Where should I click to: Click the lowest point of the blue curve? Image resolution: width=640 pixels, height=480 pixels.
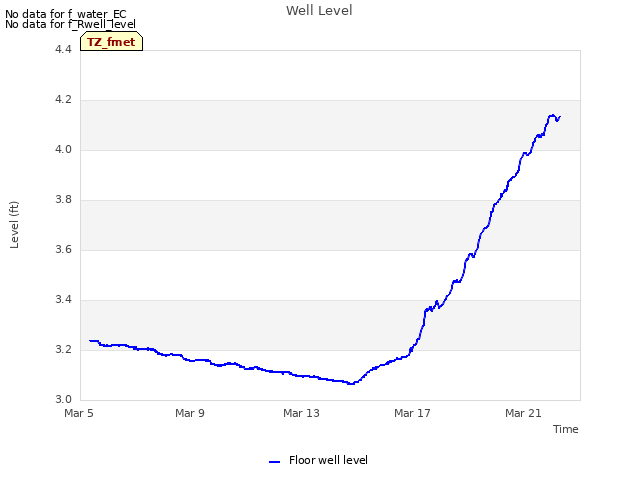point(351,384)
